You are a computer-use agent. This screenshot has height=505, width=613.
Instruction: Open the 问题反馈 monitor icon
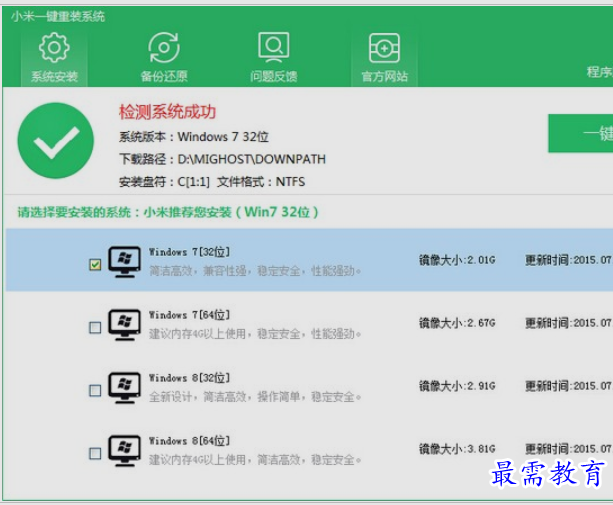pyautogui.click(x=274, y=47)
